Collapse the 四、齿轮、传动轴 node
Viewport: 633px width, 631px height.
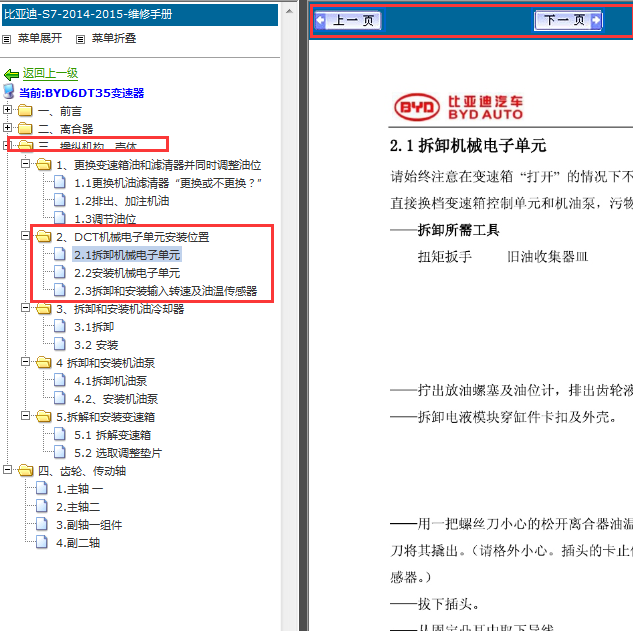pos(7,470)
